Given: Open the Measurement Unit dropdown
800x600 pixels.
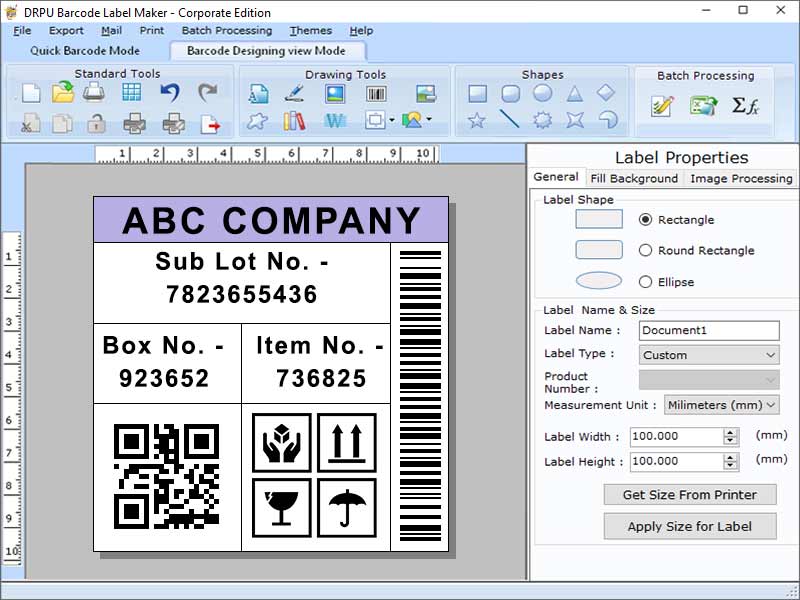Looking at the screenshot, I should pos(722,405).
